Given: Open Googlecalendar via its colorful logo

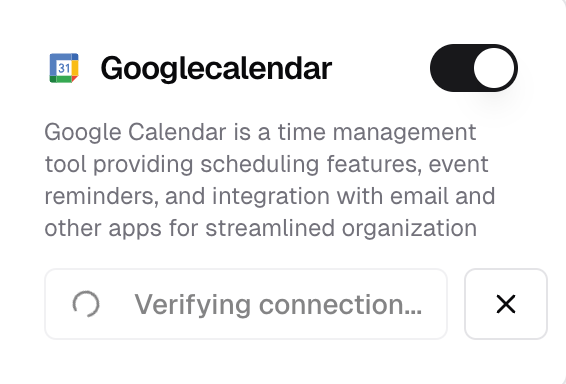Looking at the screenshot, I should [x=64, y=68].
